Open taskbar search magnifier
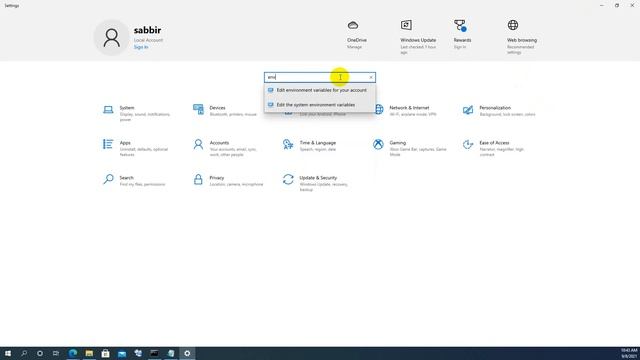This screenshot has width=640, height=360. click(x=24, y=353)
